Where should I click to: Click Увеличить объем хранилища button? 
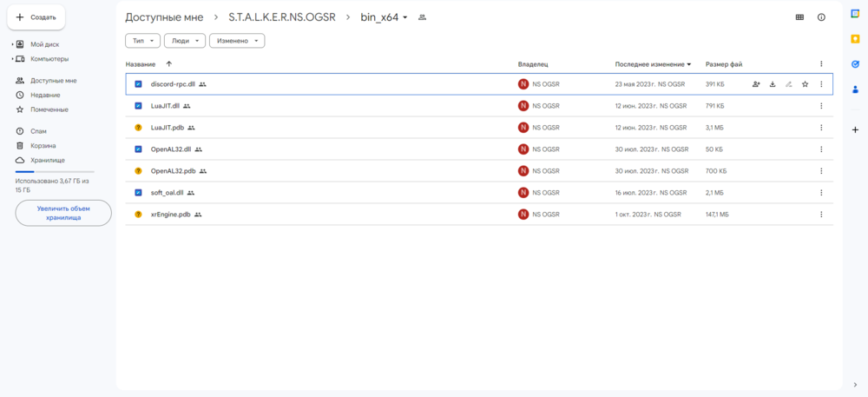(x=63, y=213)
